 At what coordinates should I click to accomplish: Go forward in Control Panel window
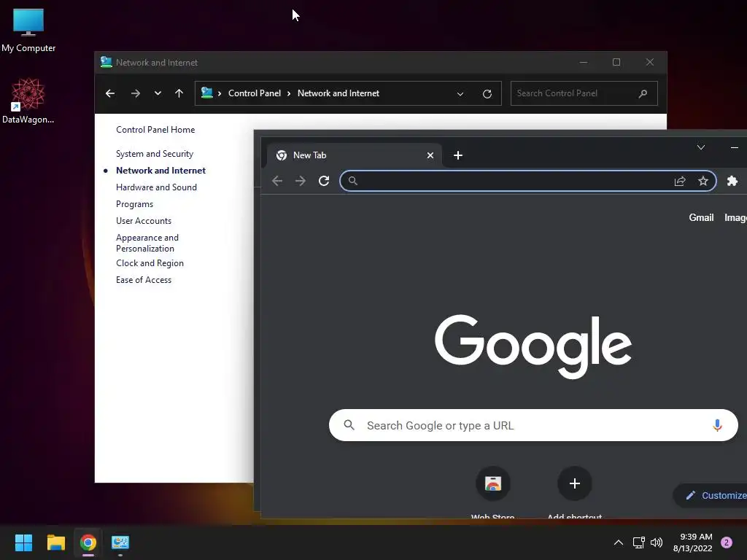pyautogui.click(x=135, y=93)
